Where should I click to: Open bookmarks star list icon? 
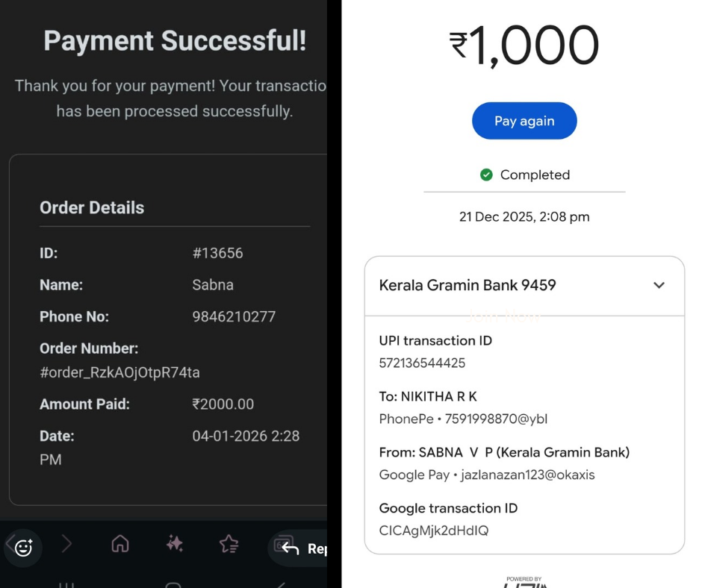[x=229, y=544]
